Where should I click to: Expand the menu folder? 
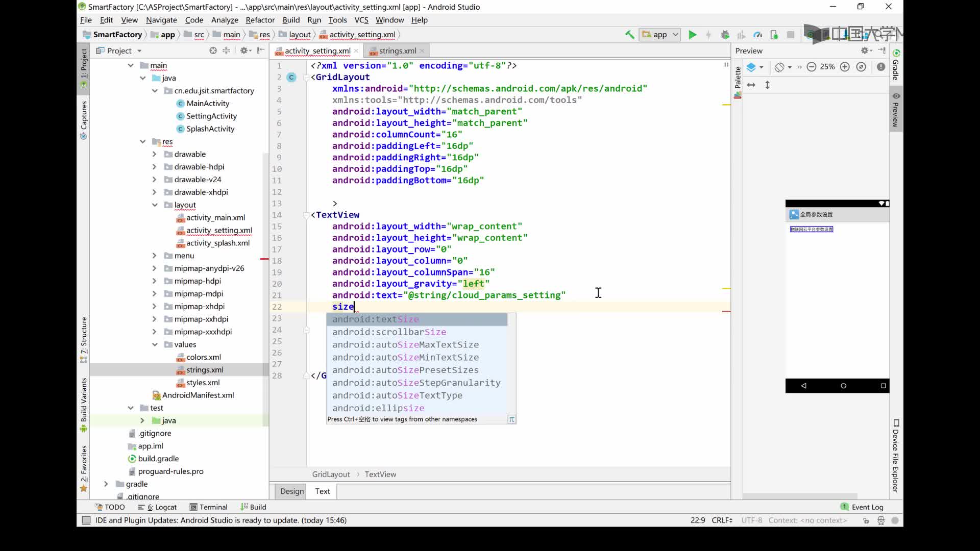click(154, 256)
